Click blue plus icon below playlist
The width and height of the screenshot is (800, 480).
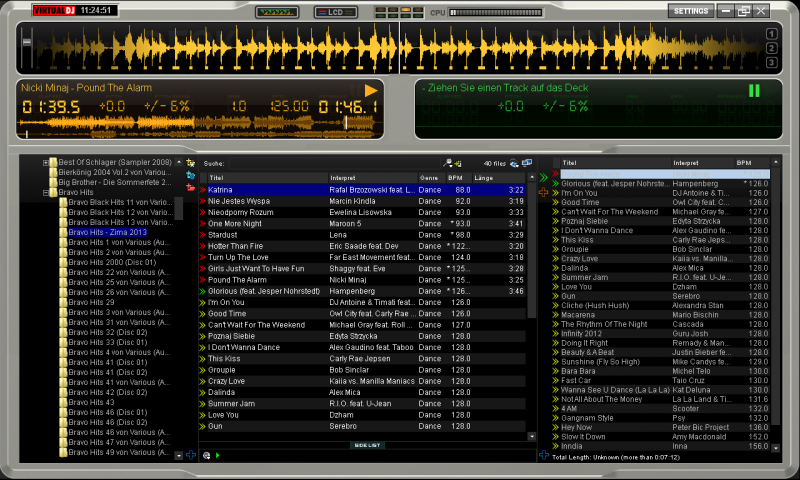[543, 455]
